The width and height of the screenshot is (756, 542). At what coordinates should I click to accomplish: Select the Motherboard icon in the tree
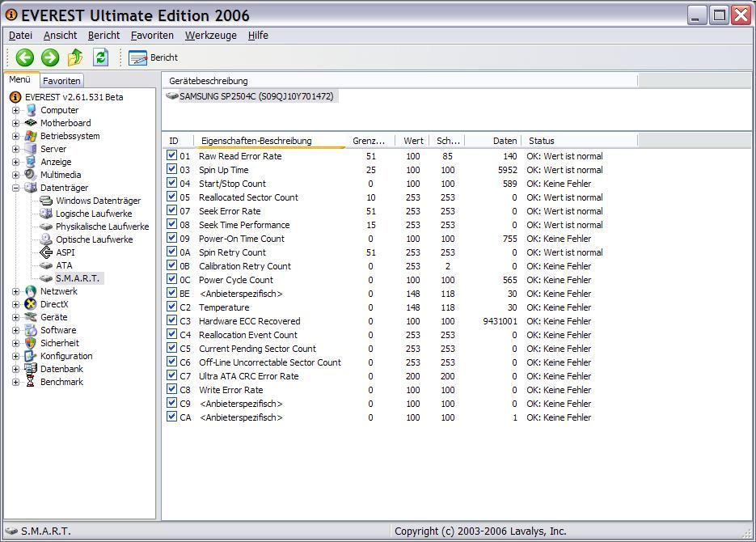click(x=31, y=122)
